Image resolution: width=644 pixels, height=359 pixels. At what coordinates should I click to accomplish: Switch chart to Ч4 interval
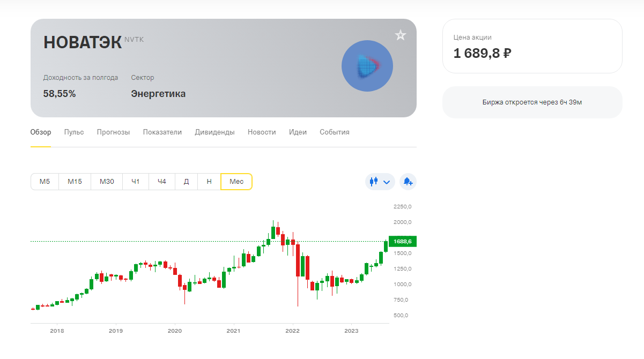pos(162,182)
